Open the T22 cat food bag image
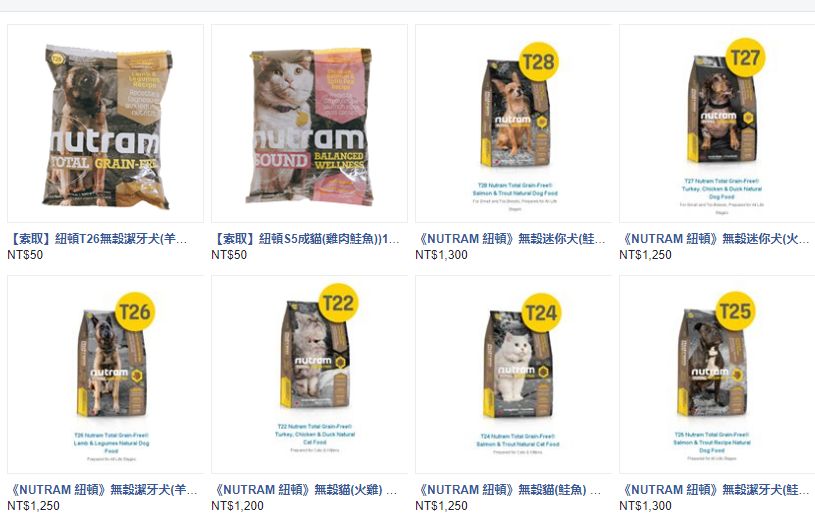Image resolution: width=815 pixels, height=522 pixels. pyautogui.click(x=309, y=374)
